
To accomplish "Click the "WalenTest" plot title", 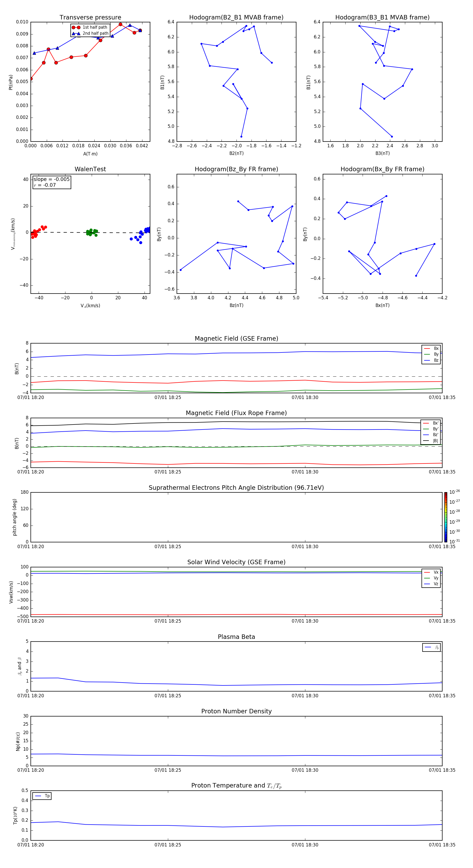I will (90, 169).
